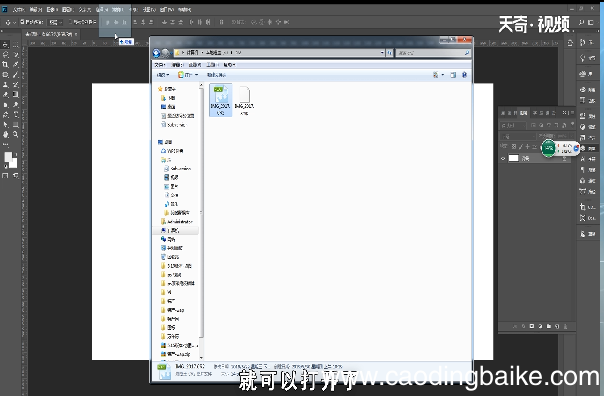Viewport: 604px width, 396px height.
Task: Toggle Lock image pixels brush icon
Action: [521, 146]
